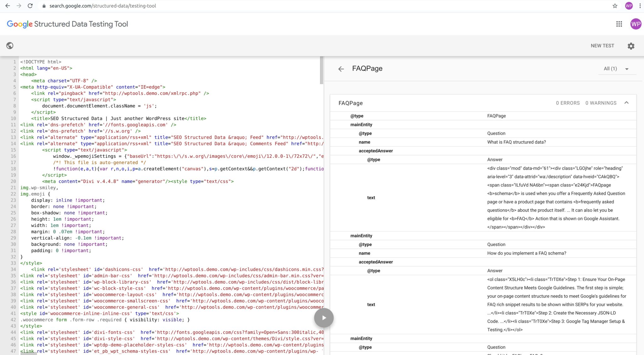Click the second acceptedAnswer row
The width and height of the screenshot is (644, 355).
click(x=483, y=262)
